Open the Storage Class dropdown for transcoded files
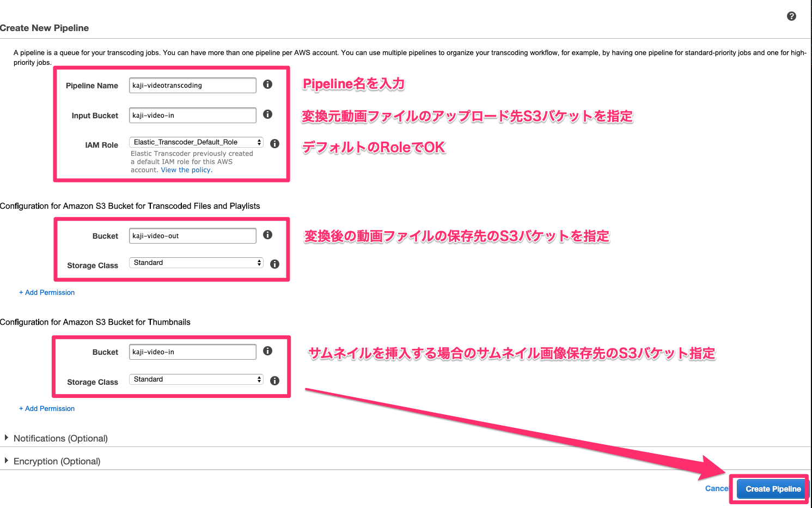 tap(196, 262)
